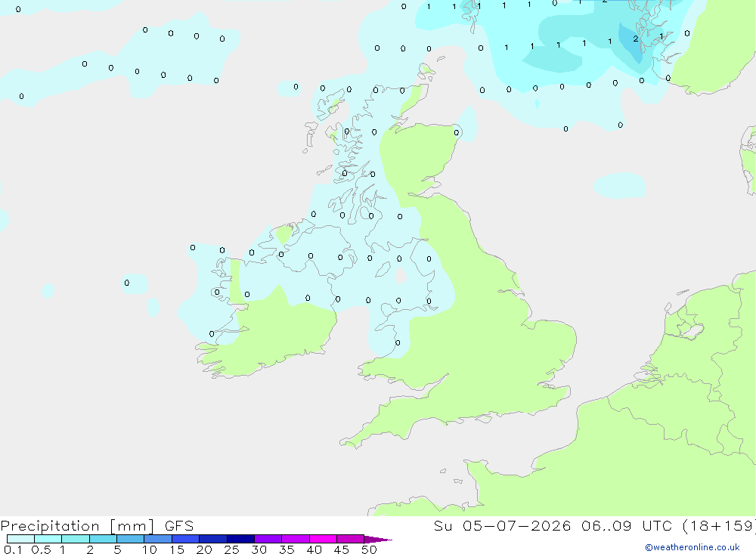Click the 1–2 mm legend color swatch
The width and height of the screenshot is (756, 554).
[x=76, y=539]
